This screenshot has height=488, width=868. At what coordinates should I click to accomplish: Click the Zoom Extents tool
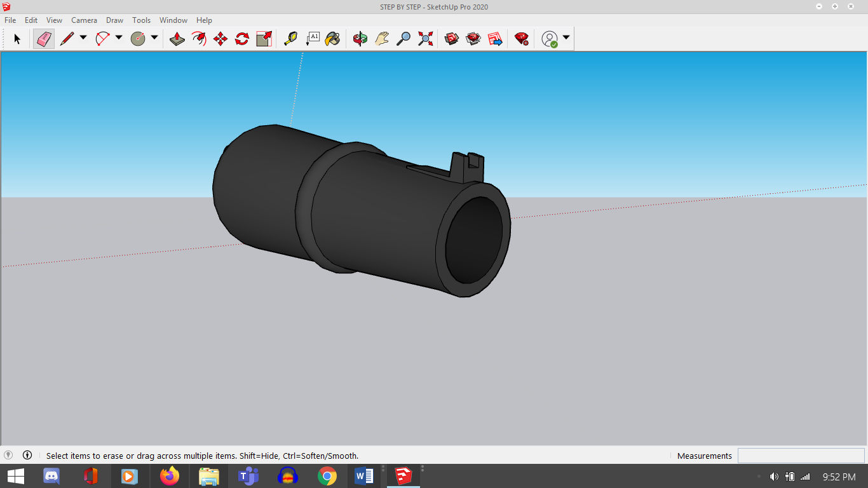(425, 39)
